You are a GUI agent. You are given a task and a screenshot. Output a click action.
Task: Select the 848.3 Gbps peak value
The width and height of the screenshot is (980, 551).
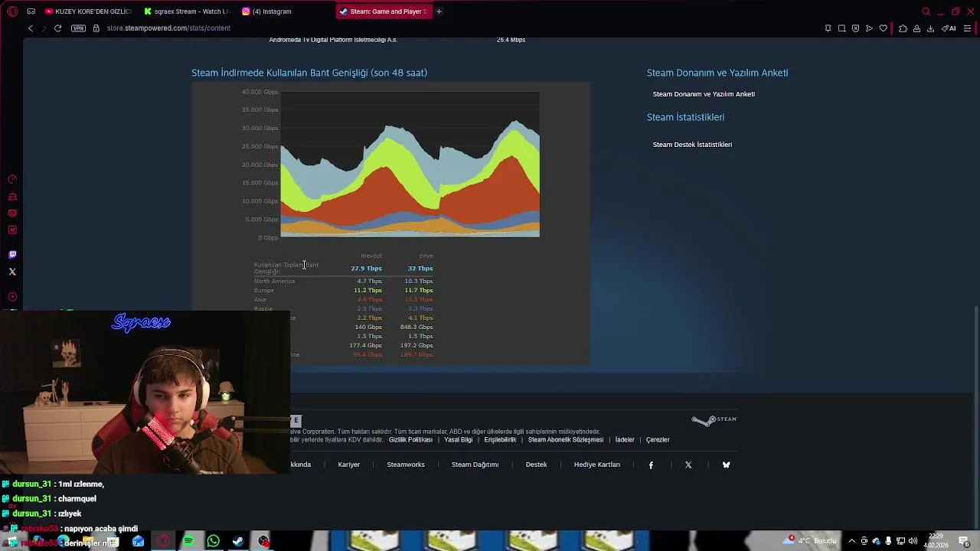coord(416,328)
